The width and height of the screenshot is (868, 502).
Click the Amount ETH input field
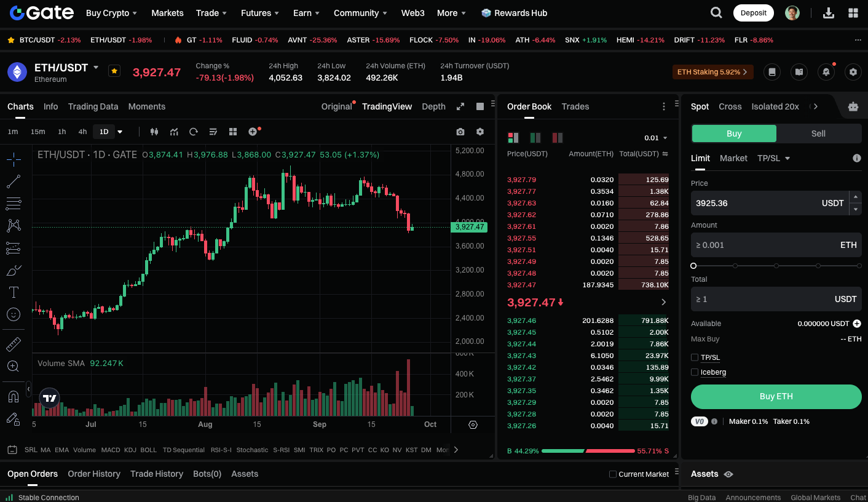[x=776, y=245]
